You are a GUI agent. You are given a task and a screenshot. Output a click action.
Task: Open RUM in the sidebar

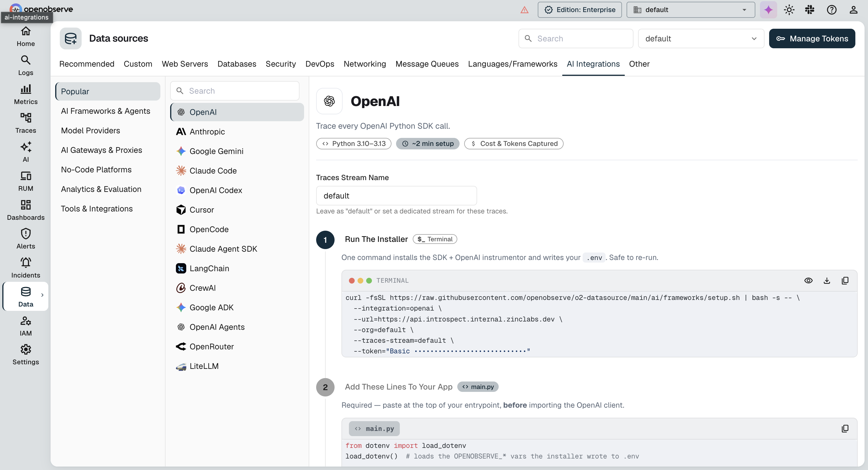(x=26, y=181)
